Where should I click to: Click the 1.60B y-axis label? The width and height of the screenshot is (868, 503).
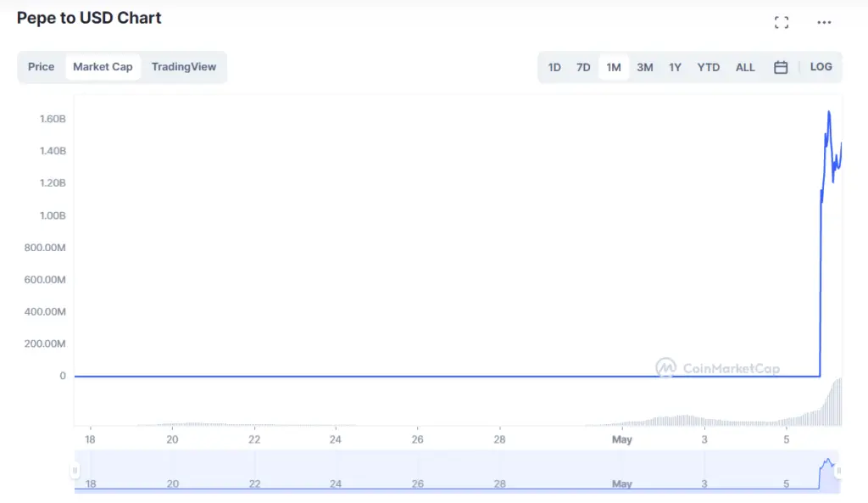tap(53, 119)
